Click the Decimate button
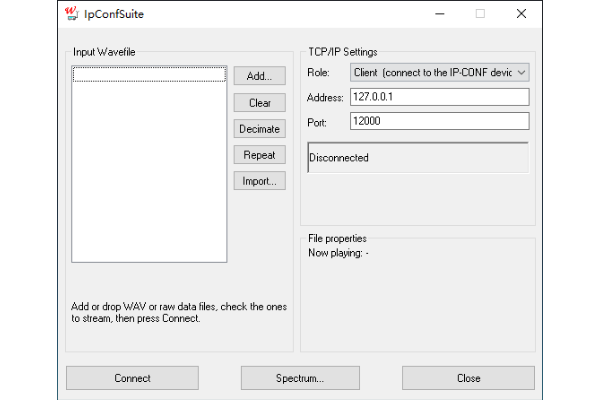The width and height of the screenshot is (600, 400). (x=259, y=129)
